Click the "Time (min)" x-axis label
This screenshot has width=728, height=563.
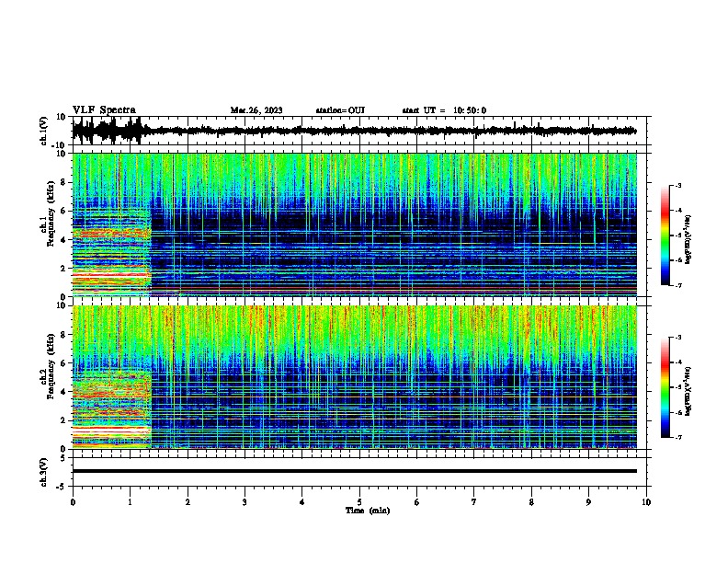pyautogui.click(x=368, y=511)
